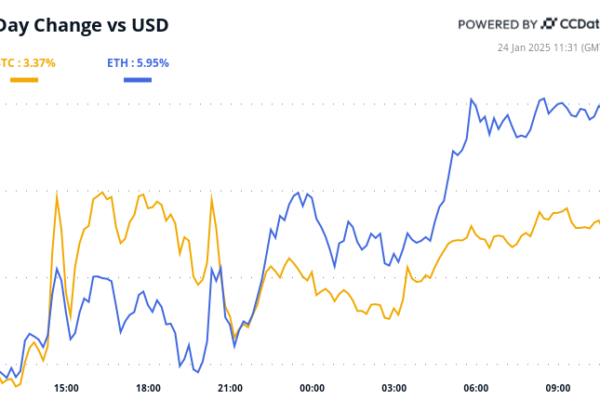
Task: Open the CCData brand name link
Action: pyautogui.click(x=578, y=24)
